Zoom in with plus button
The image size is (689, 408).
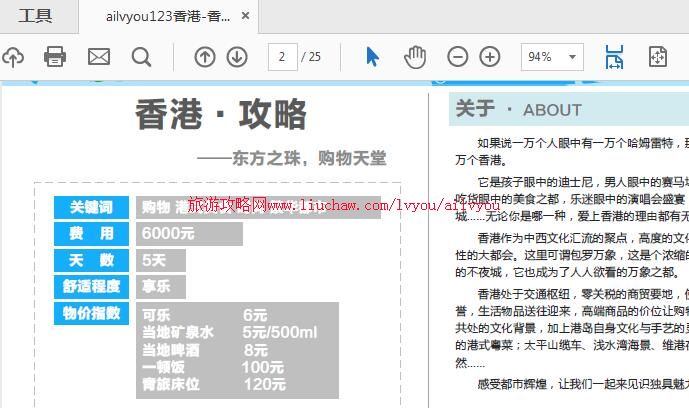tap(490, 57)
